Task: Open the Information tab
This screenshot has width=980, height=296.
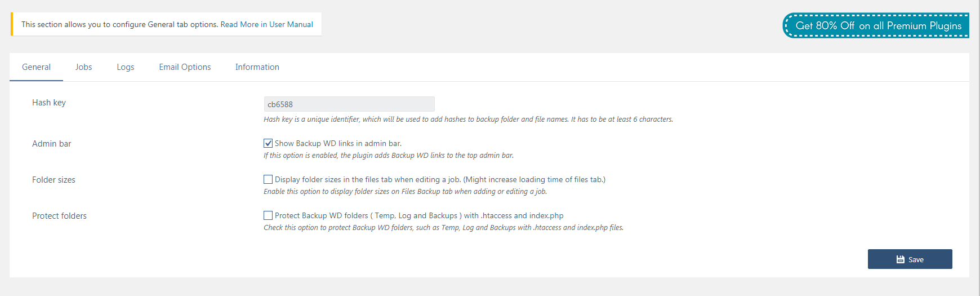Action: [257, 67]
